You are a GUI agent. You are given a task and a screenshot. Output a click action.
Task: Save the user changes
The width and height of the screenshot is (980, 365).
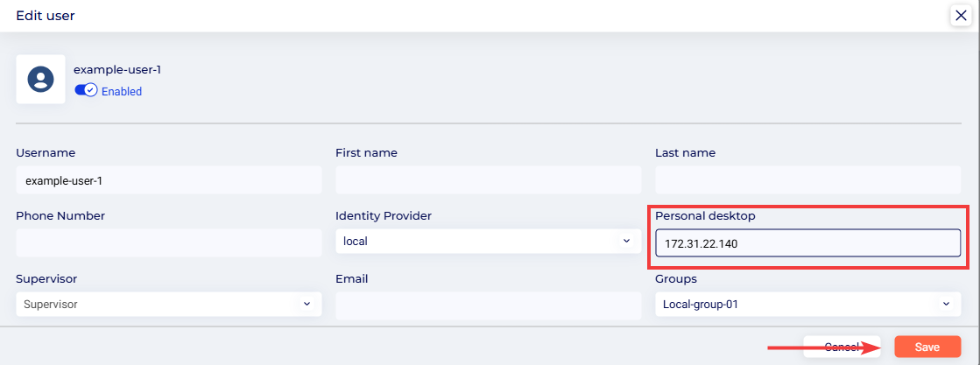(x=927, y=347)
